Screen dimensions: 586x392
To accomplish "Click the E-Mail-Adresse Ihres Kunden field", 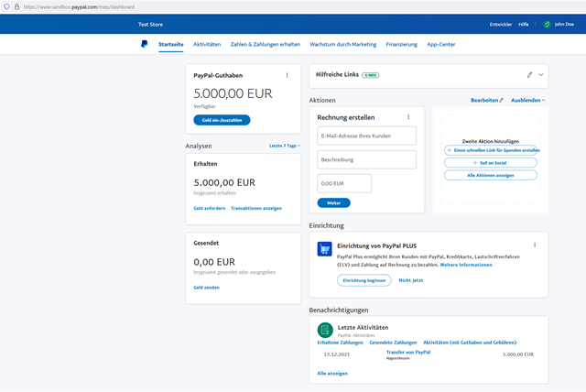I will [x=366, y=136].
